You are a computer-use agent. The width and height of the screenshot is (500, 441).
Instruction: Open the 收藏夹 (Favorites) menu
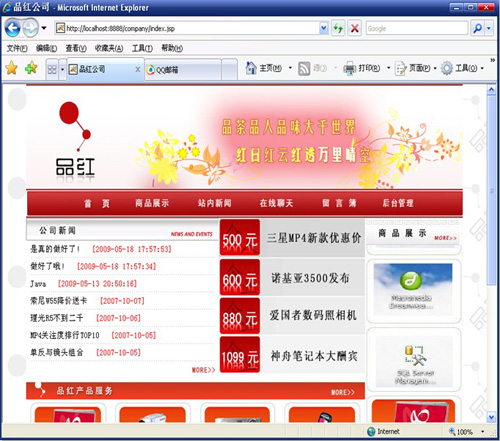[x=109, y=48]
